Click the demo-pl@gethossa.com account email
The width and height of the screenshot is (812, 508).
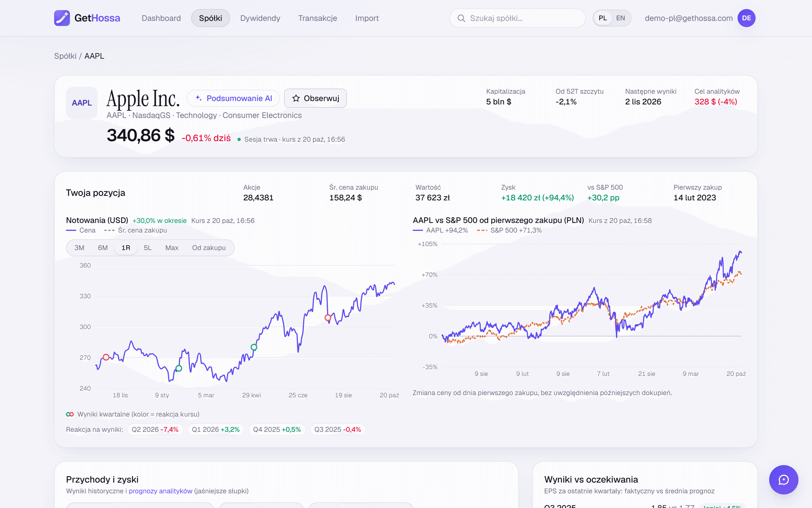[689, 18]
